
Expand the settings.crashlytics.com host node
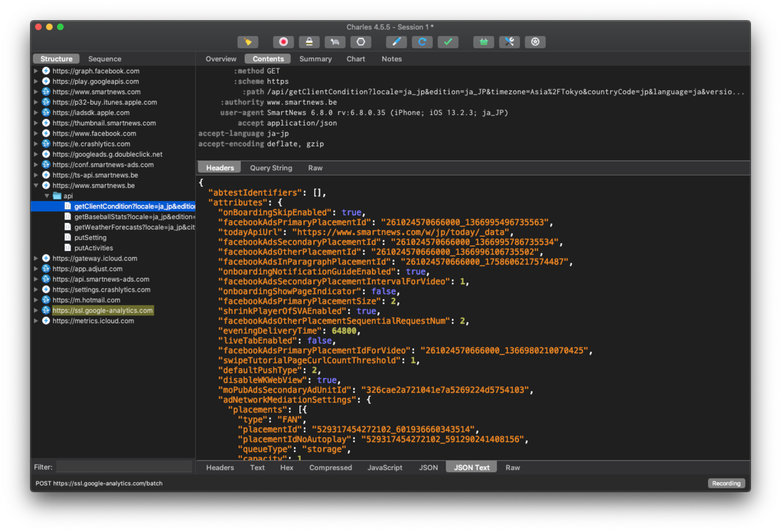[36, 289]
